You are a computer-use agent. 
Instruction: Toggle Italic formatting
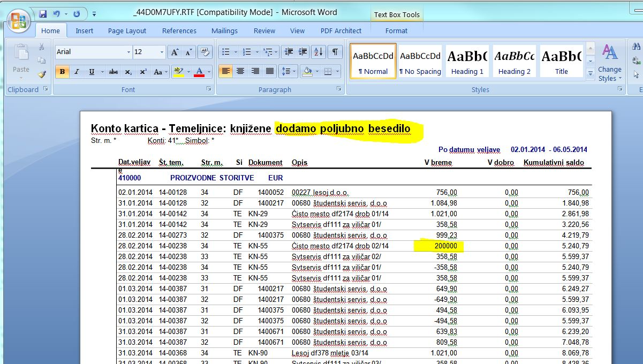click(77, 72)
